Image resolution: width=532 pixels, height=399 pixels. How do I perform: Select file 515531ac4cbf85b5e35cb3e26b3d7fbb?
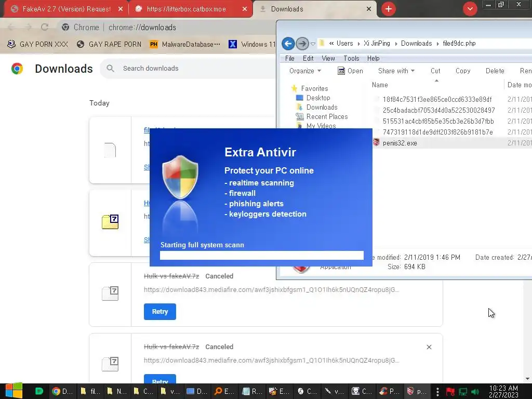click(x=438, y=121)
